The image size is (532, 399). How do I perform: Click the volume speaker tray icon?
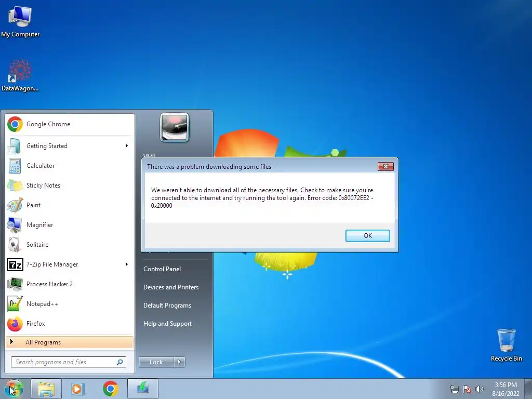tap(480, 389)
